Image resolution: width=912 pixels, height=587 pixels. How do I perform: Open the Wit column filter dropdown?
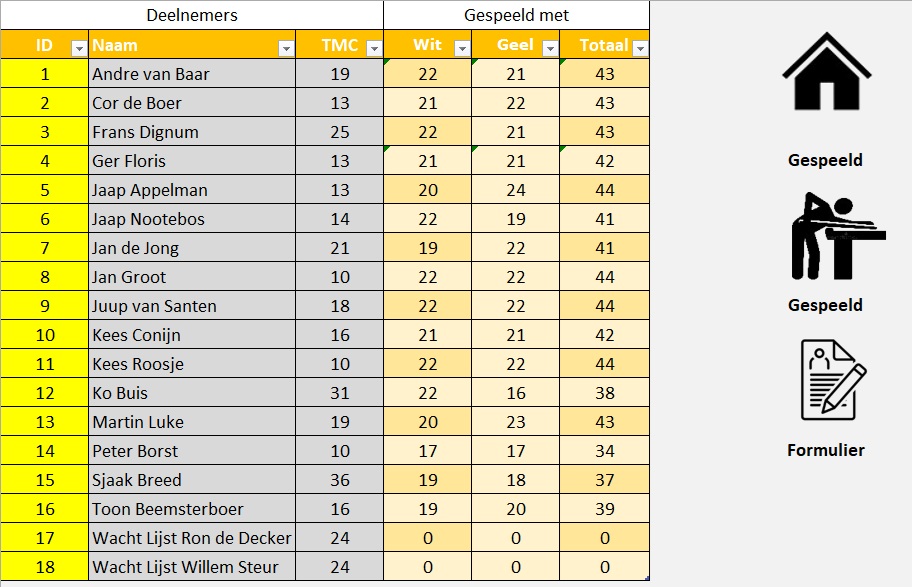tap(462, 47)
